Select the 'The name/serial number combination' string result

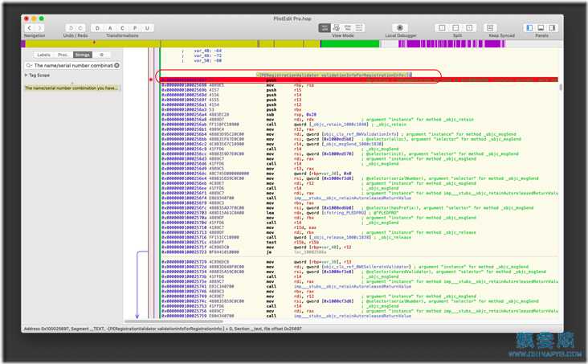point(72,88)
